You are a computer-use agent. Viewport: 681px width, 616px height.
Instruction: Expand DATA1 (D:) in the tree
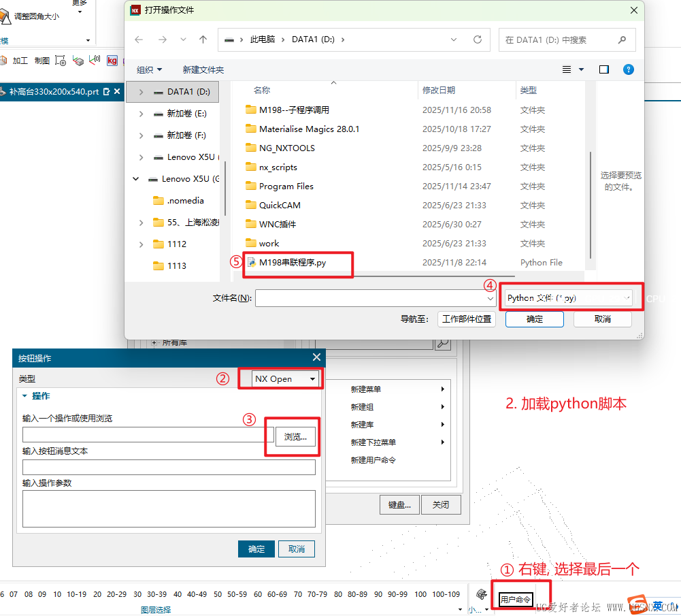(x=141, y=92)
